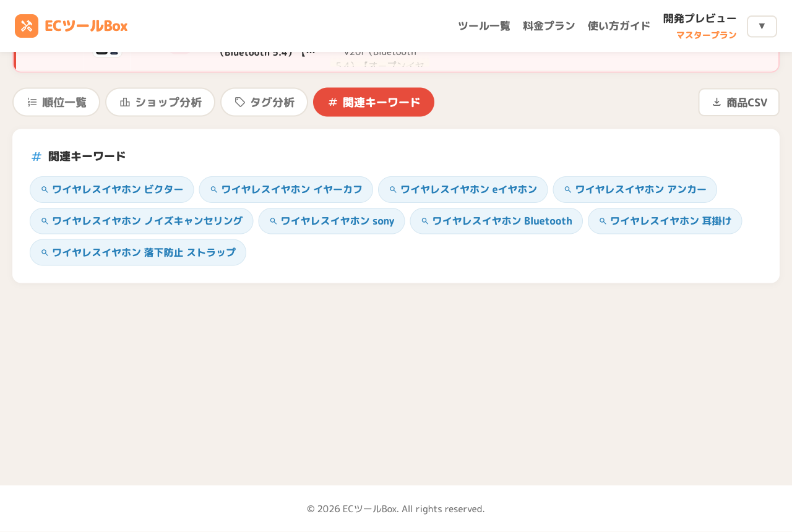Click the 開発プレビュー account name

pos(700,19)
